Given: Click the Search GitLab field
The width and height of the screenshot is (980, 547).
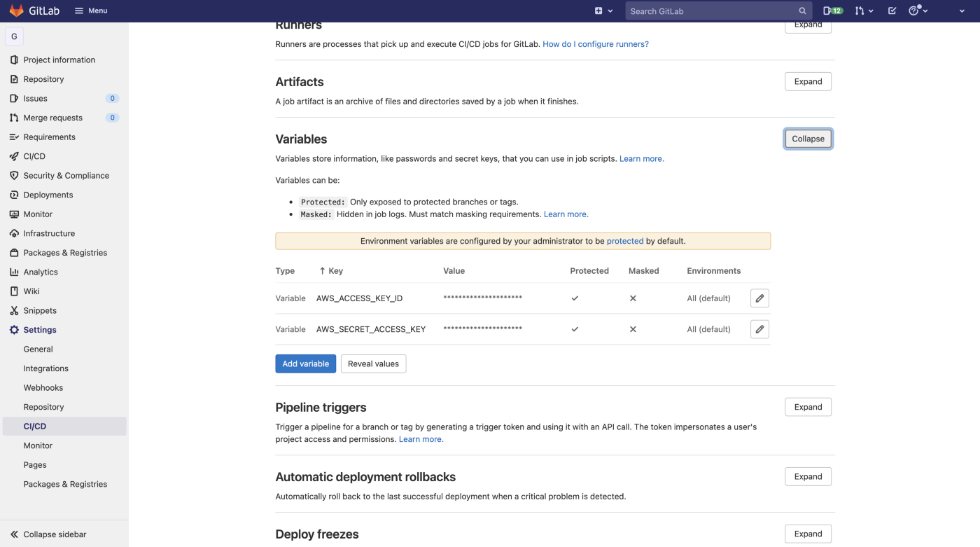Looking at the screenshot, I should [x=710, y=11].
